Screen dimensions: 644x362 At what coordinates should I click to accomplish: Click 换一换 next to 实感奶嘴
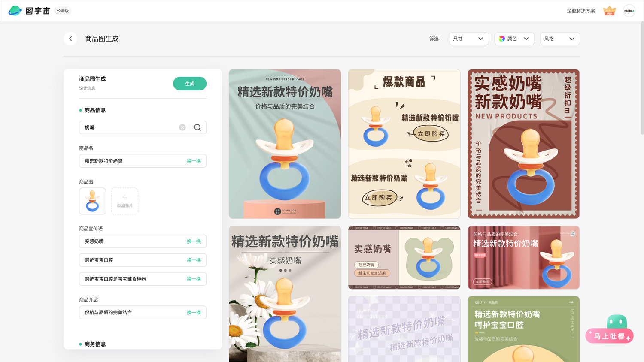coord(194,241)
